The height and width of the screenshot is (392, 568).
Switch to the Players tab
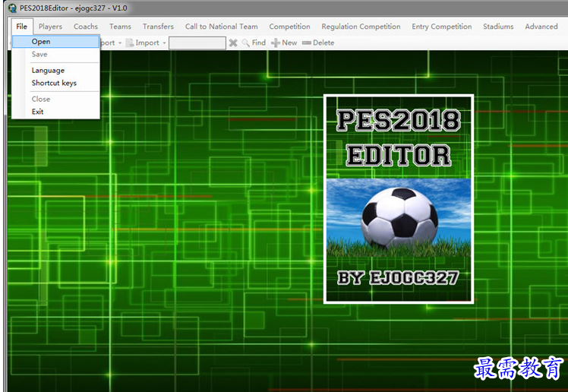point(50,27)
